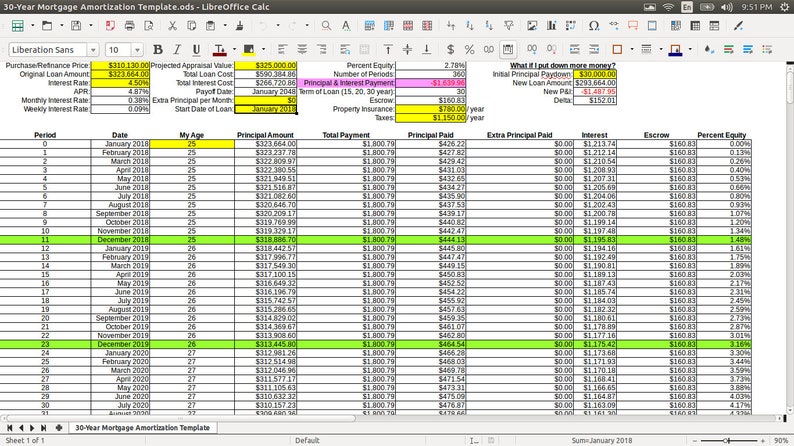Image resolution: width=794 pixels, height=446 pixels.
Task: Insert image icon
Action: (532, 26)
